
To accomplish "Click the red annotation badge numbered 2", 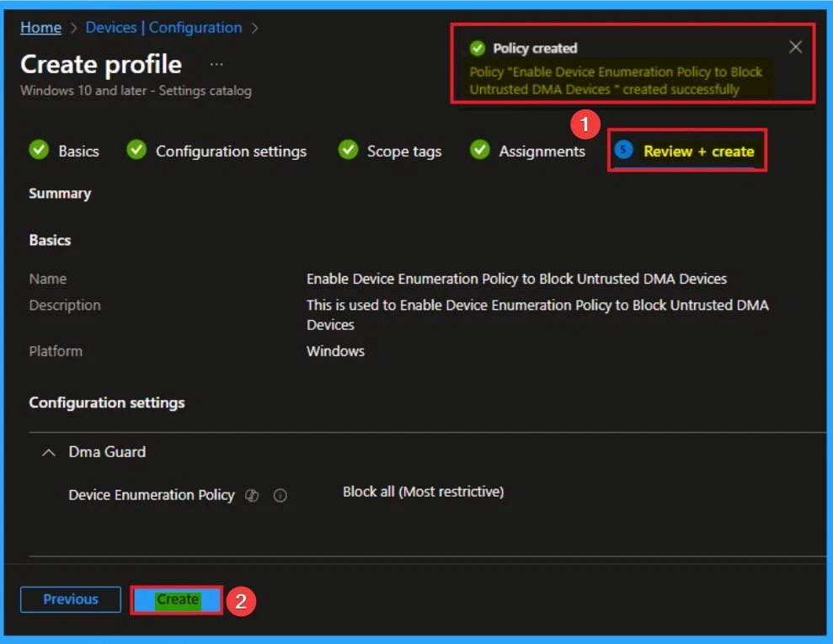I will pyautogui.click(x=240, y=601).
